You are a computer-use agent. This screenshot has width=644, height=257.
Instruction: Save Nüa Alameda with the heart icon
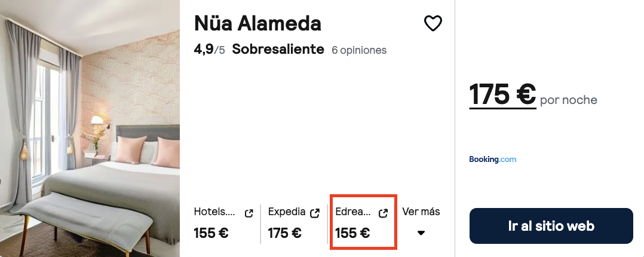pos(433,24)
